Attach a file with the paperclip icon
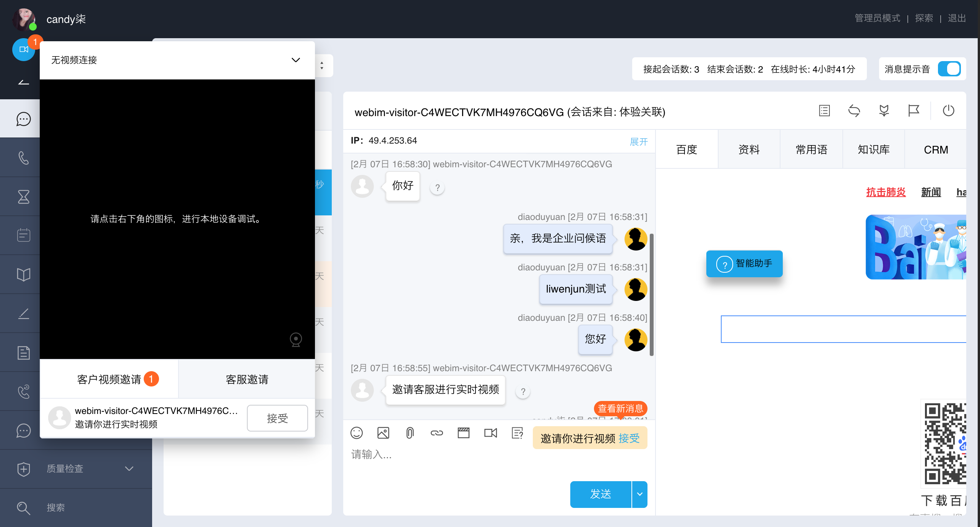The width and height of the screenshot is (980, 527). (x=410, y=433)
